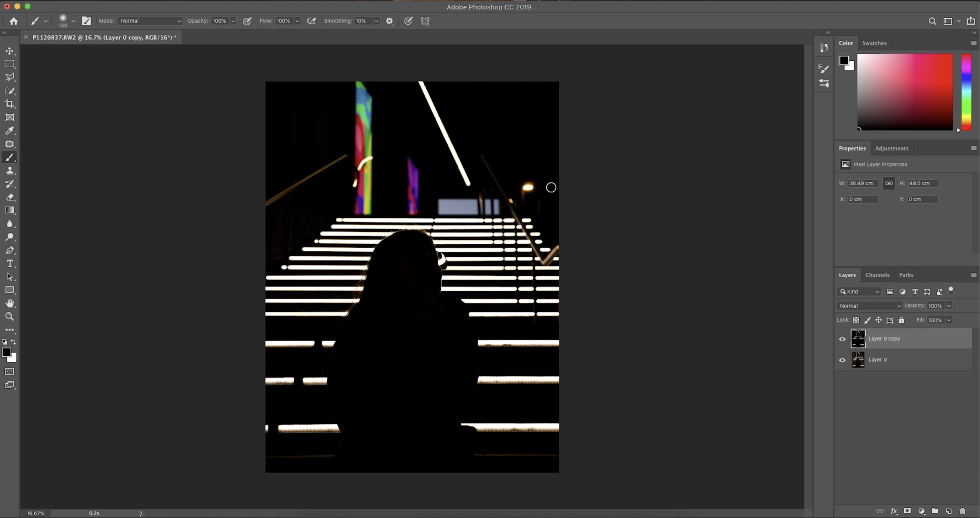Open the Gradient tool
980x518 pixels.
(10, 210)
